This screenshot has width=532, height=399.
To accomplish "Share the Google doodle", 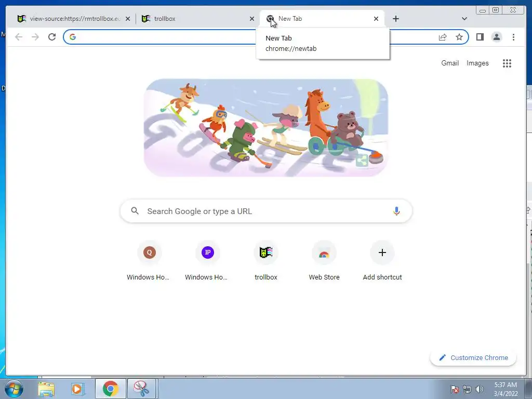I will (x=362, y=161).
